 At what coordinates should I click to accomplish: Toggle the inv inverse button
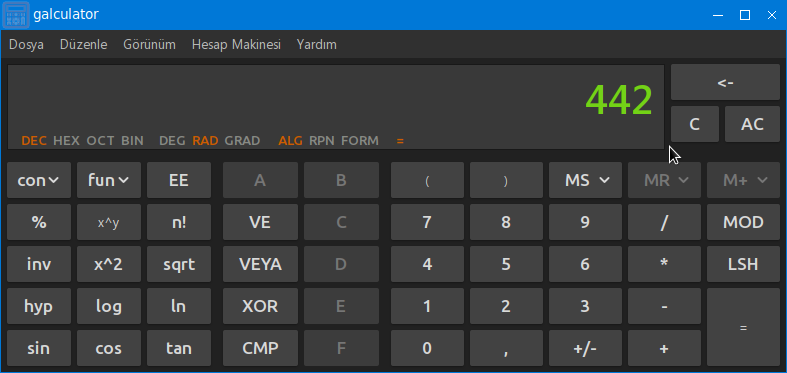(x=39, y=264)
